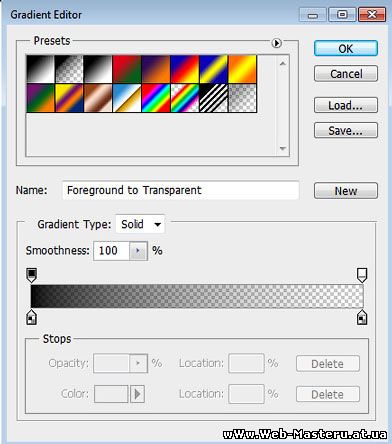Viewport: 392px width, 444px height.
Task: Select the chrome gradient preset
Action: [x=127, y=98]
